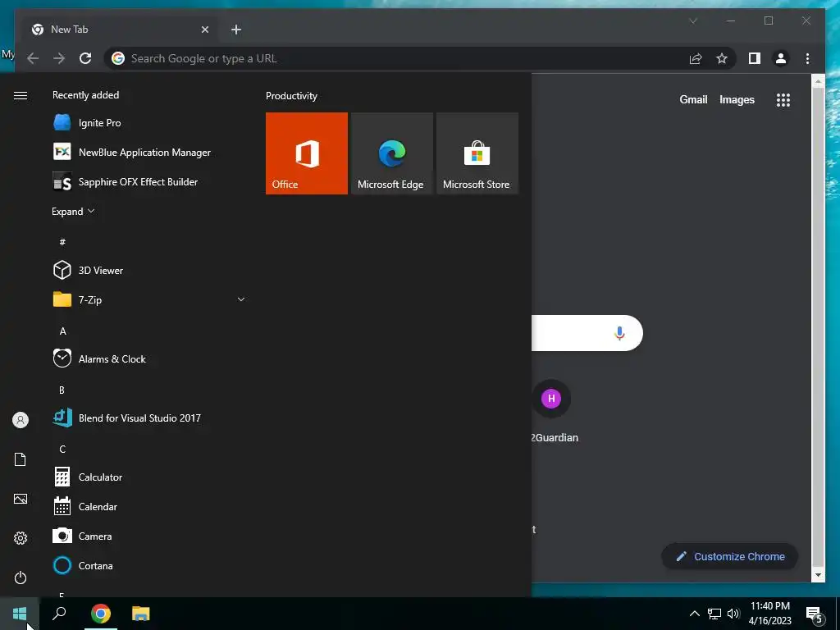Bookmark this tab with the star icon

pyautogui.click(x=722, y=58)
